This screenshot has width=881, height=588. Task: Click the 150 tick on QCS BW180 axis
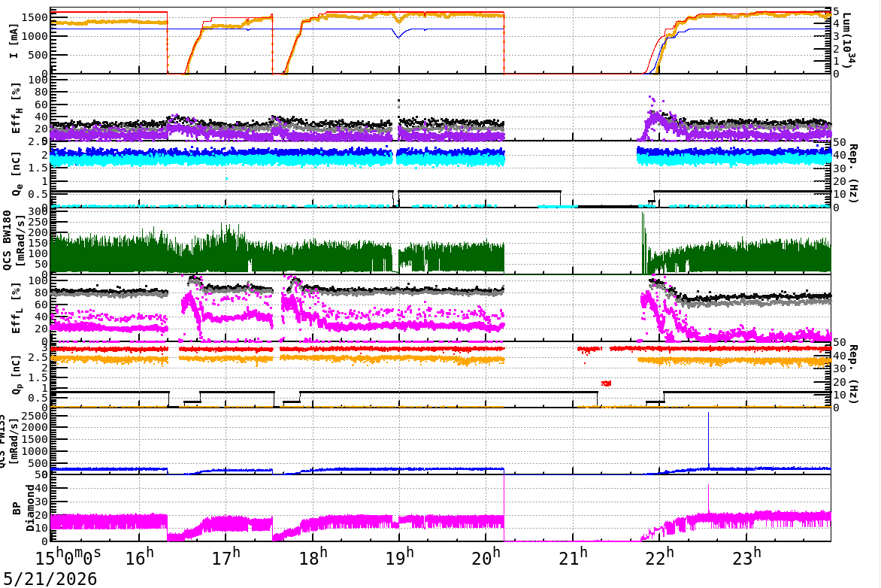tap(38, 243)
